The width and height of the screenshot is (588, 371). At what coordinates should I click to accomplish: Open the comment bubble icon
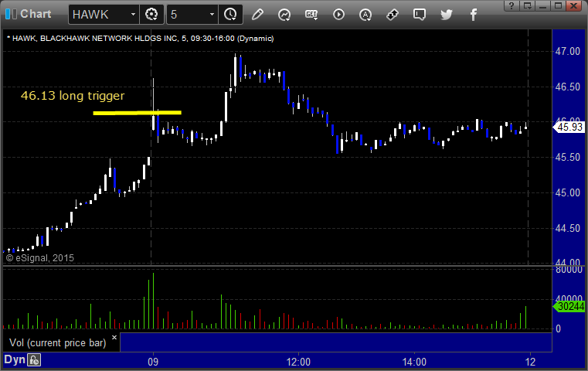click(420, 15)
